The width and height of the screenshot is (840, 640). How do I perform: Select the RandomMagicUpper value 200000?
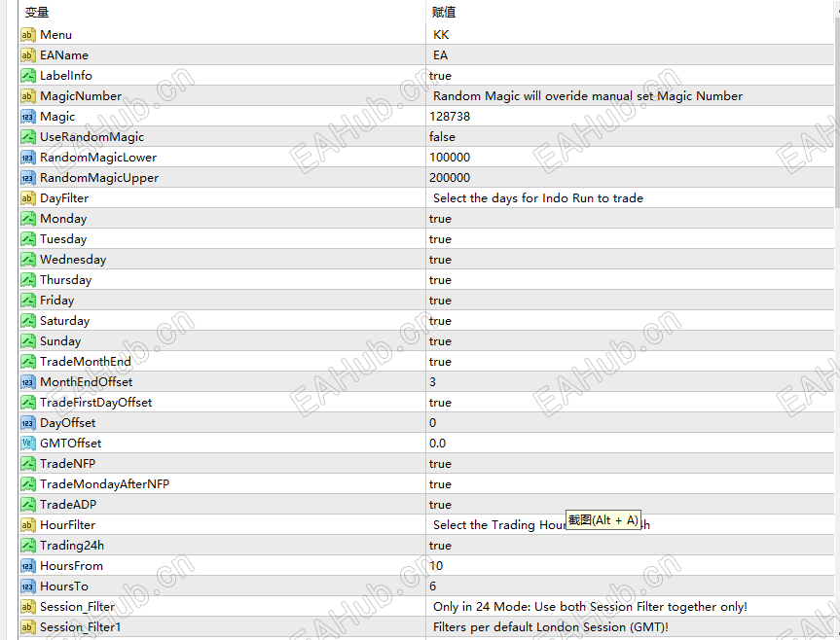tap(450, 178)
